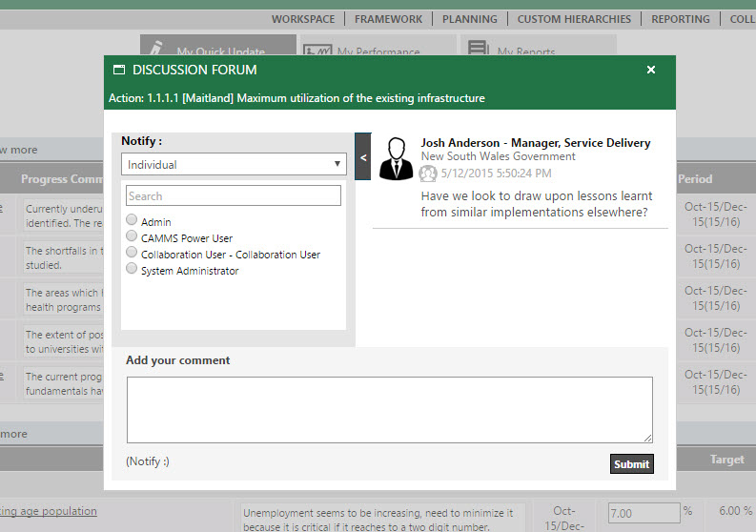Click the Target column header
Image resolution: width=756 pixels, height=532 pixels.
pyautogui.click(x=726, y=460)
